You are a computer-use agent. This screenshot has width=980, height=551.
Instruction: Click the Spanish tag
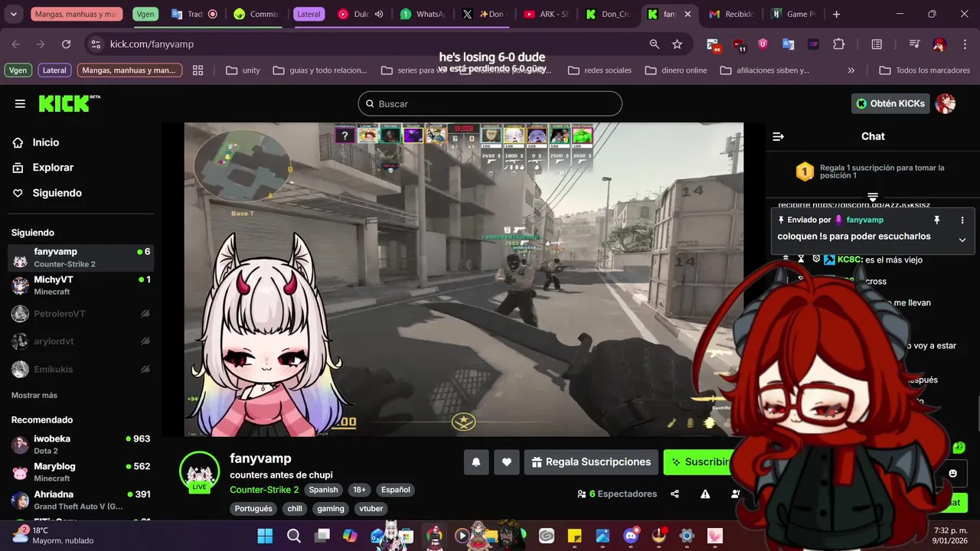(x=323, y=490)
